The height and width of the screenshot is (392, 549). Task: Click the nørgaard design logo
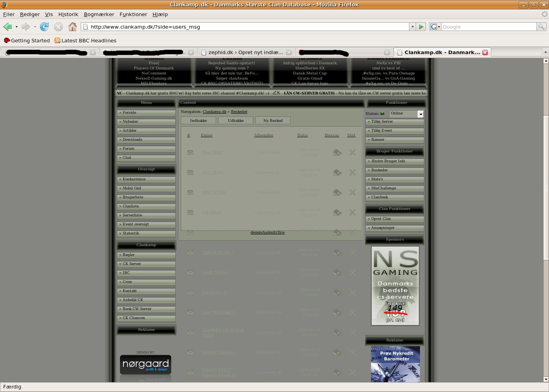(145, 365)
